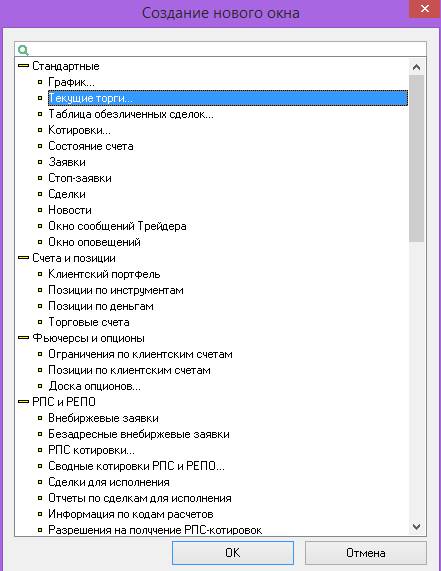Image resolution: width=441 pixels, height=571 pixels.
Task: Collapse the Стандартные group
Action: [x=23, y=66]
